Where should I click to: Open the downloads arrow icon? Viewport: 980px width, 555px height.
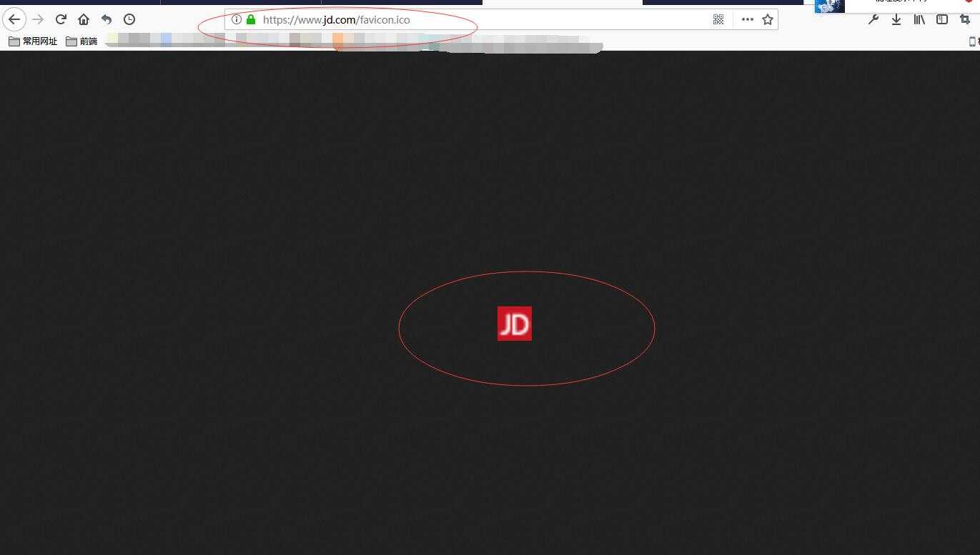896,19
